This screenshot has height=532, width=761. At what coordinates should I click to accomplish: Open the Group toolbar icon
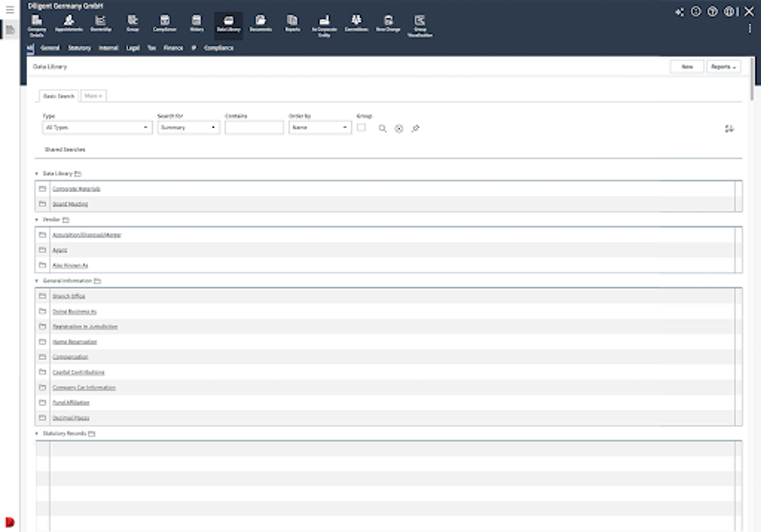click(133, 23)
